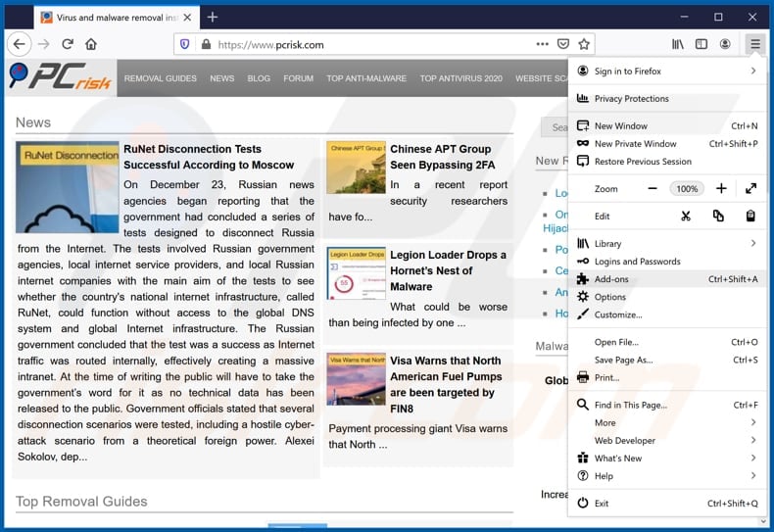Open the page actions three-dot menu
This screenshot has width=774, height=532.
point(542,44)
